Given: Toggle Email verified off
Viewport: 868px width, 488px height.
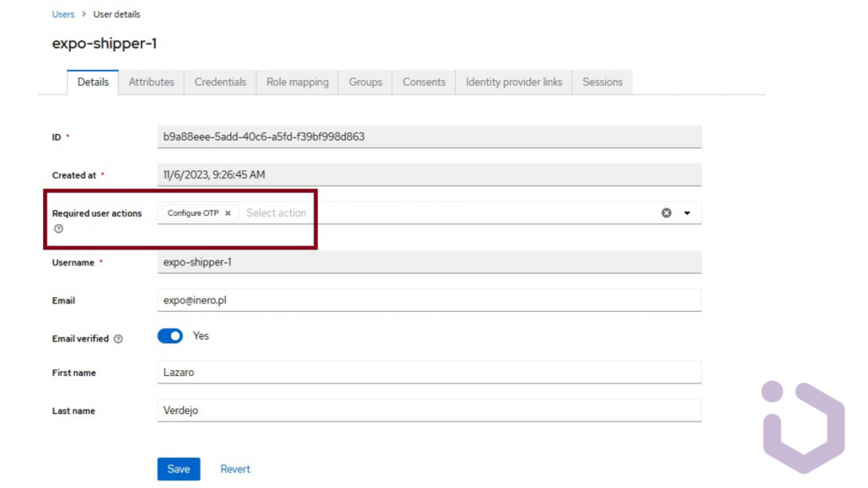Looking at the screenshot, I should coord(170,335).
